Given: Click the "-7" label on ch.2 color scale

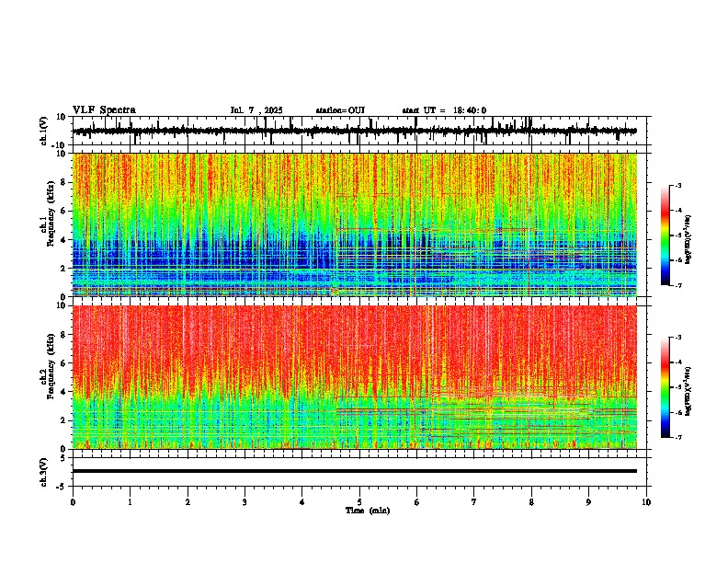Looking at the screenshot, I should [677, 437].
